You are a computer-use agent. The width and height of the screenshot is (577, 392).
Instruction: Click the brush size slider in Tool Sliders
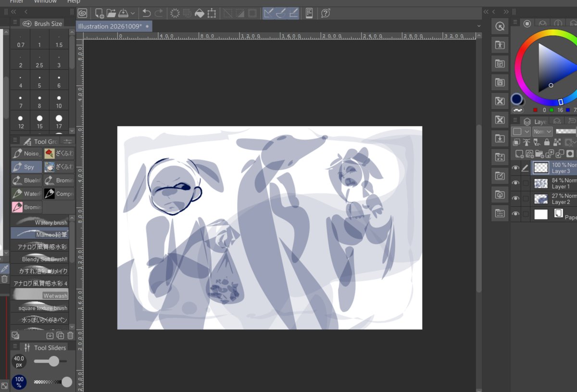pyautogui.click(x=50, y=361)
